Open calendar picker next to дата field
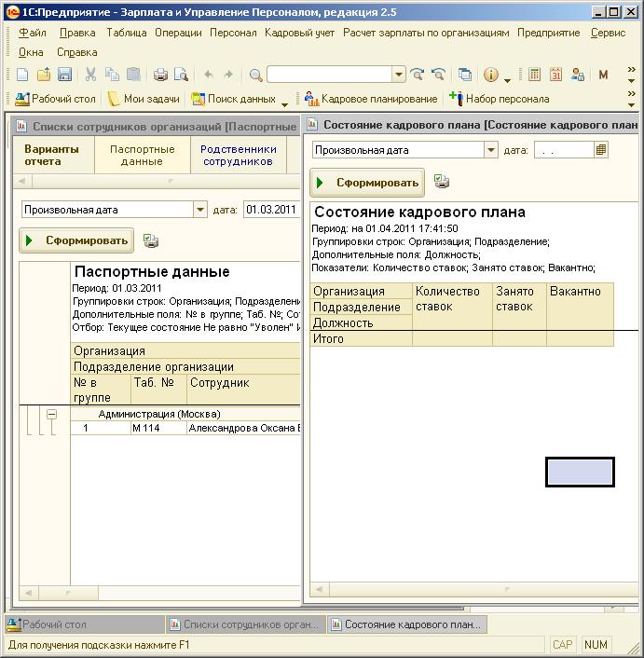This screenshot has height=658, width=644. tap(601, 150)
